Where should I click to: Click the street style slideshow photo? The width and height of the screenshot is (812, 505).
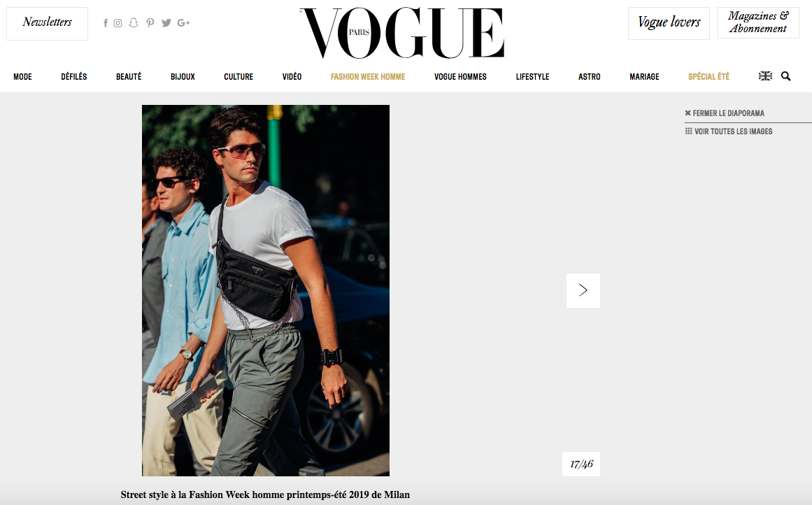tap(266, 290)
